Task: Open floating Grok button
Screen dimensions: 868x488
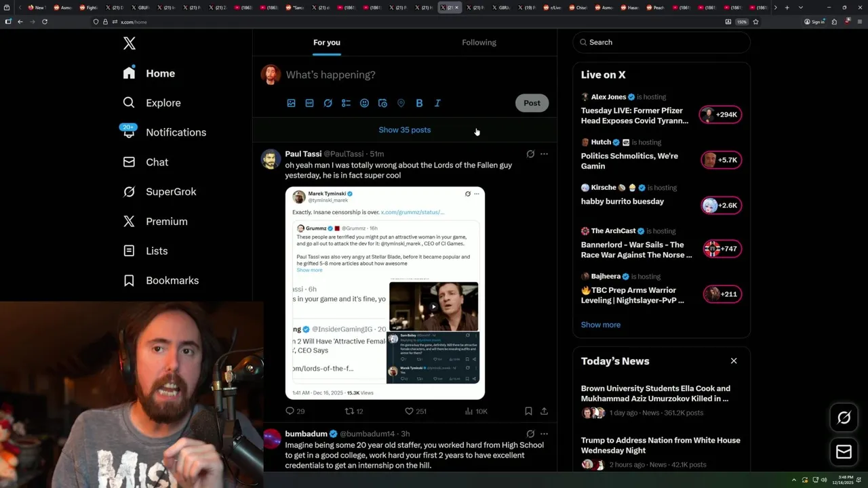Action: tap(844, 418)
